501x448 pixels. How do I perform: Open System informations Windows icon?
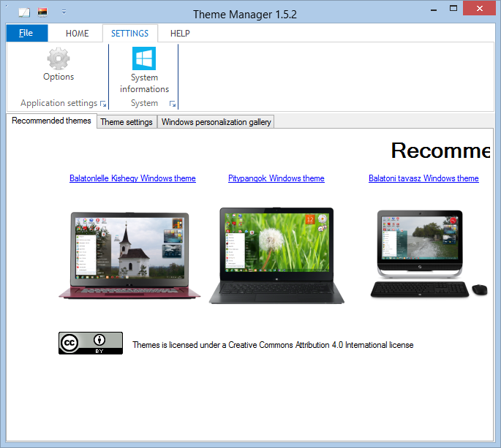pyautogui.click(x=144, y=58)
